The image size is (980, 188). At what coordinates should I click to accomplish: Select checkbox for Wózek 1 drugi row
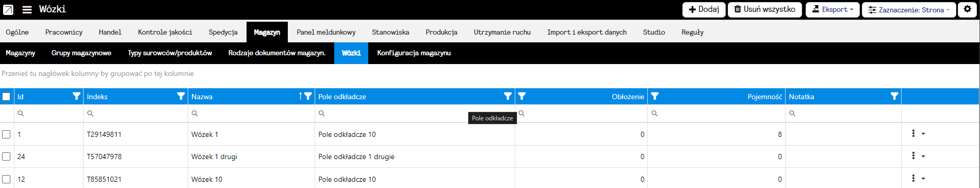pyautogui.click(x=6, y=156)
